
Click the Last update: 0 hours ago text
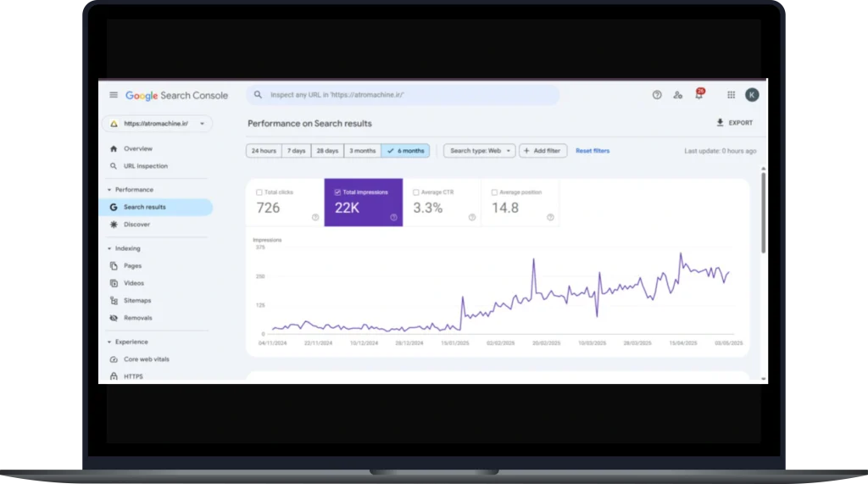click(721, 151)
